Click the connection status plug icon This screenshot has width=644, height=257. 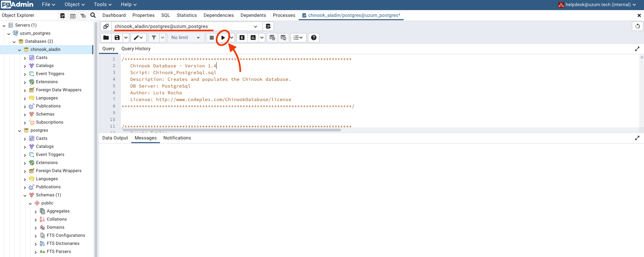[x=106, y=26]
